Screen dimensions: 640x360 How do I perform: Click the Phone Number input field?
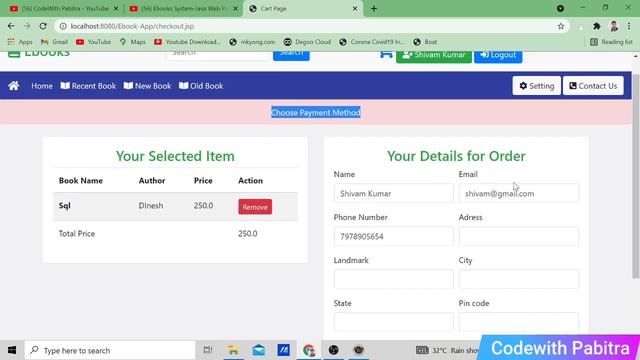tap(393, 236)
